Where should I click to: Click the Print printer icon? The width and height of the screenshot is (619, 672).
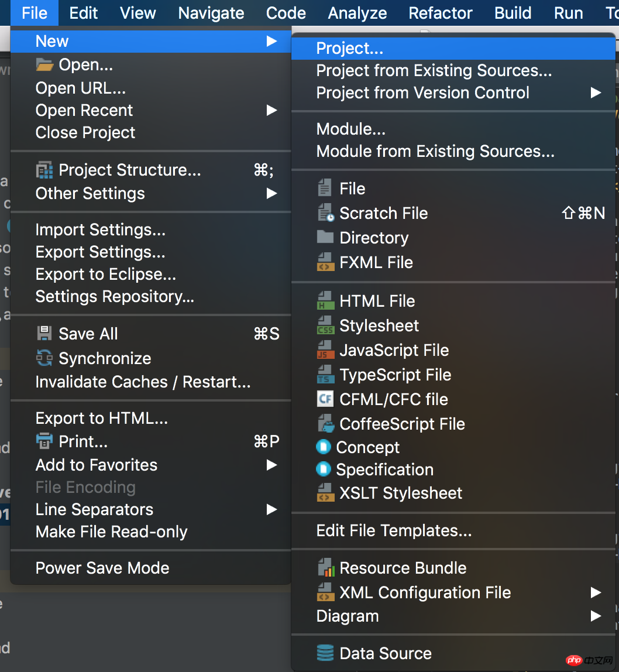44,441
